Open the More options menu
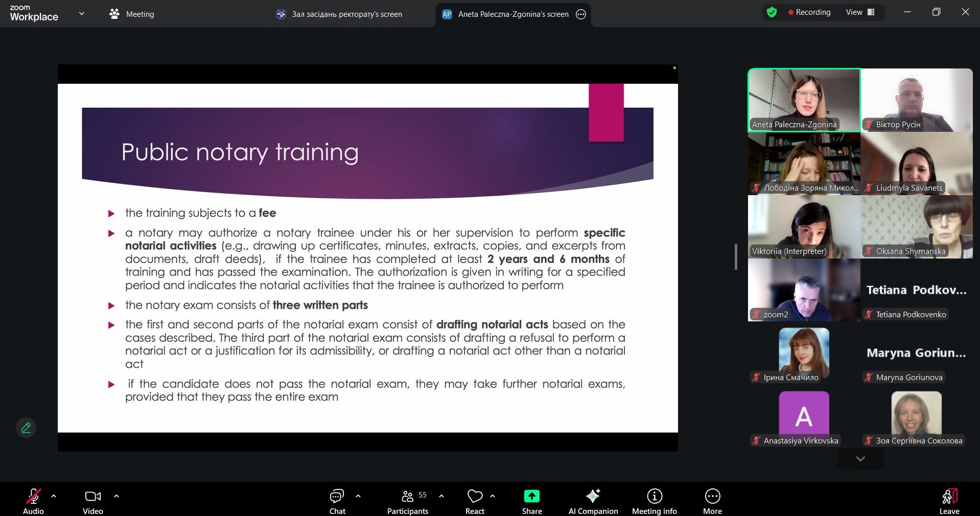Screen dimensions: 980x516 712,501
